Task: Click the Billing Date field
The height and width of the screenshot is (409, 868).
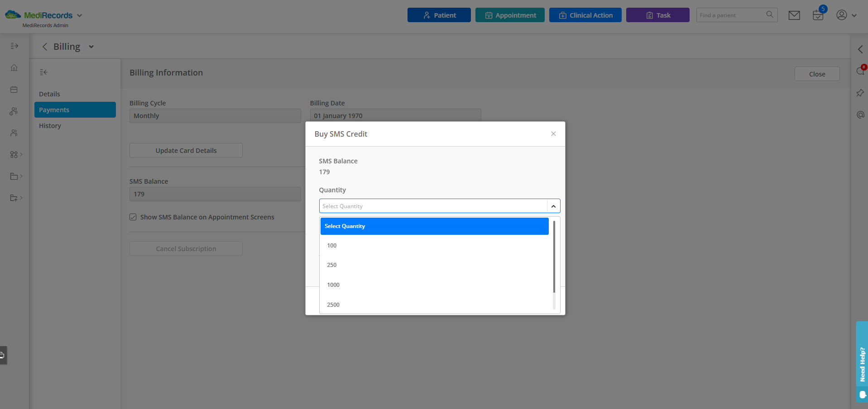Action: coord(395,115)
